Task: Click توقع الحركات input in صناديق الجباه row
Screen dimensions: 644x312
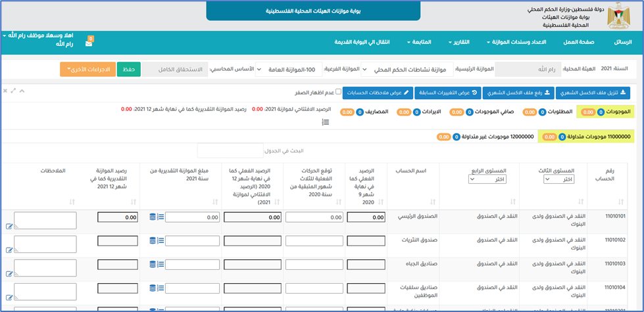Action: coord(314,265)
